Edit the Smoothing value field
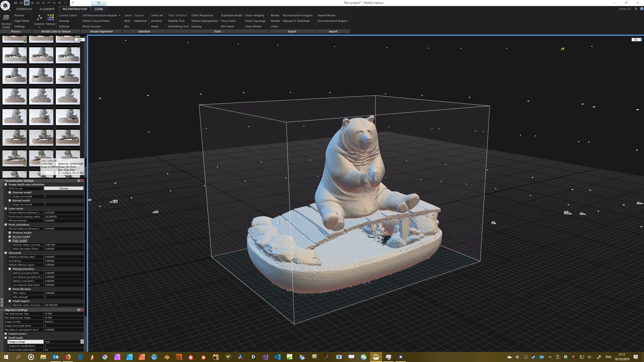The width and height of the screenshot is (644, 362). pyautogui.click(x=64, y=261)
